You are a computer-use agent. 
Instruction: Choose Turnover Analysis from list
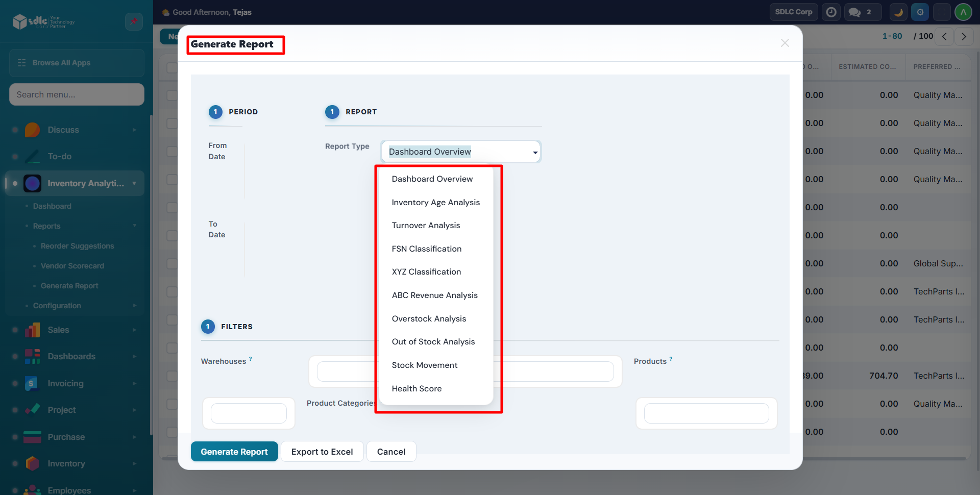[x=426, y=226]
